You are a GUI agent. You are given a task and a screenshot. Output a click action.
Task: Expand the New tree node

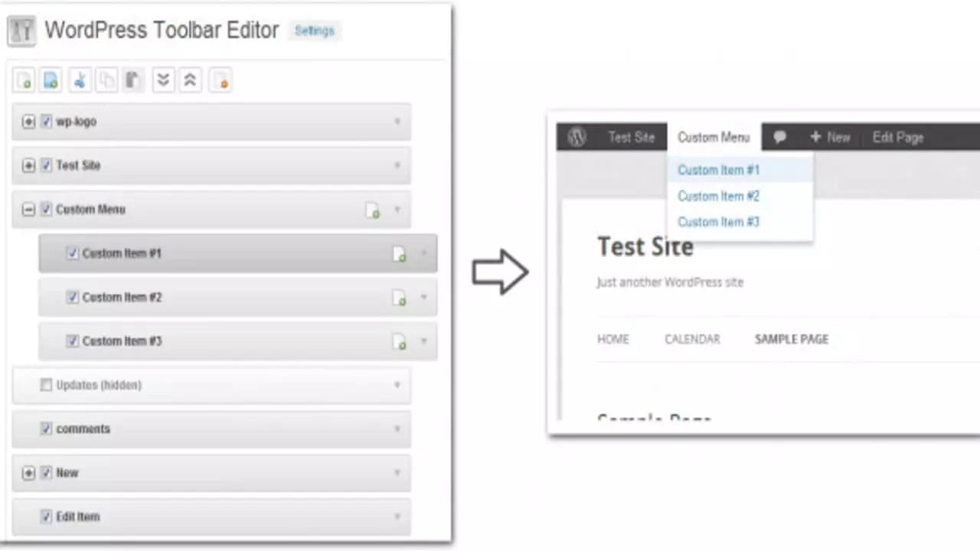tap(28, 473)
